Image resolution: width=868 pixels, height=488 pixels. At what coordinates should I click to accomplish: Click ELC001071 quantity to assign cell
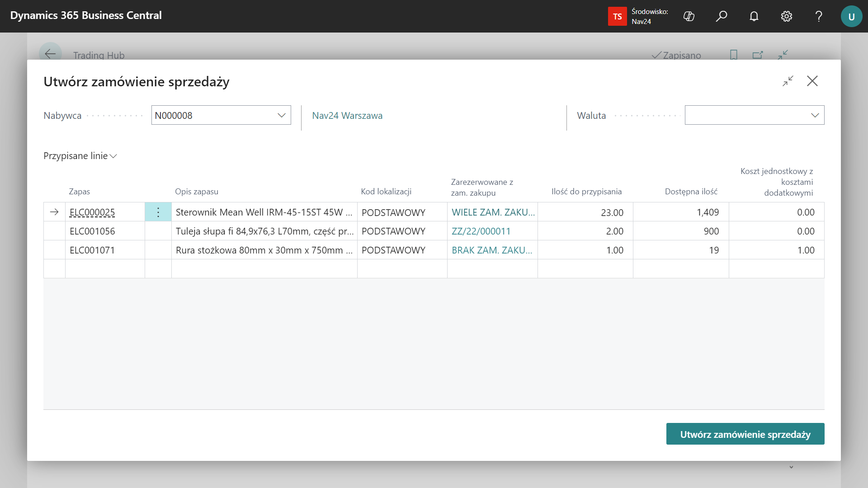pos(585,250)
